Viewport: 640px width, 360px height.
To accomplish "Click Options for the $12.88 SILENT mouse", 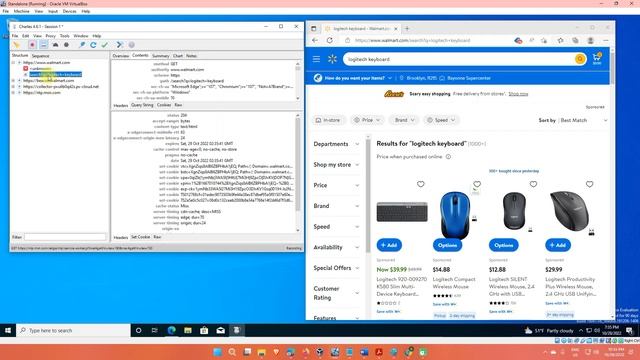I will (504, 245).
